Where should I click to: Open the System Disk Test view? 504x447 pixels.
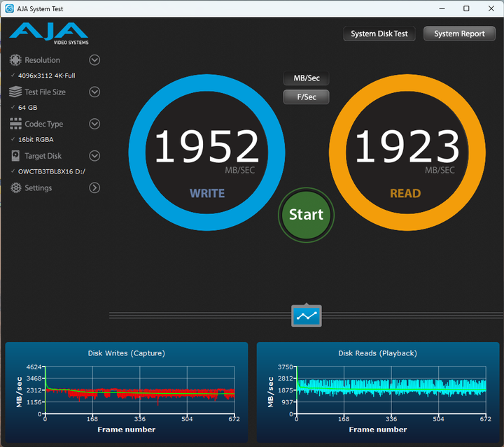pyautogui.click(x=379, y=34)
